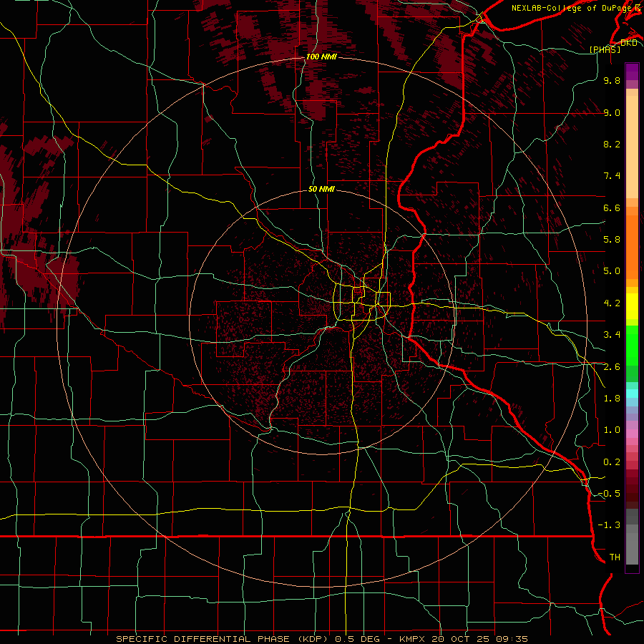644x644 pixels.
Task: Click the 50 NMI range ring label
Action: pyautogui.click(x=321, y=189)
